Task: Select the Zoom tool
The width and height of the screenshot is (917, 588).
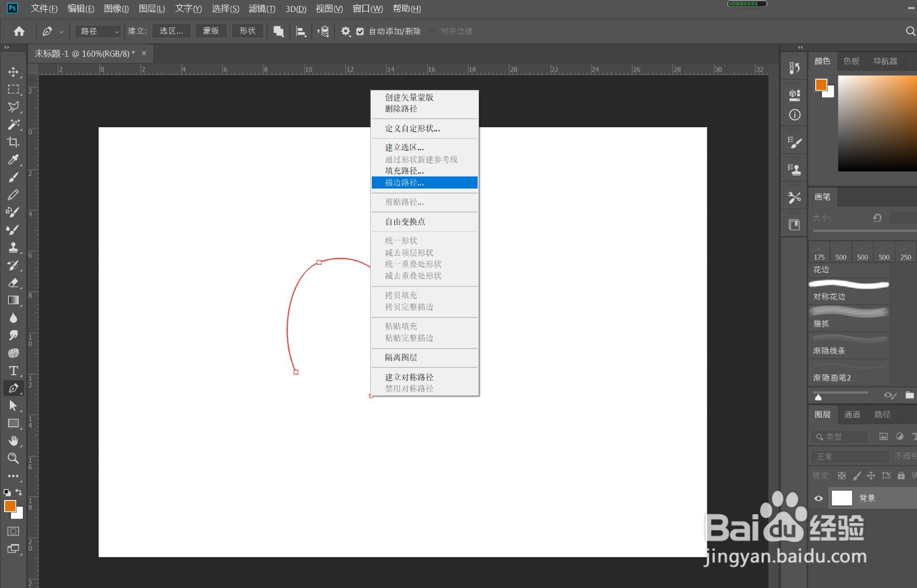Action: coord(13,458)
